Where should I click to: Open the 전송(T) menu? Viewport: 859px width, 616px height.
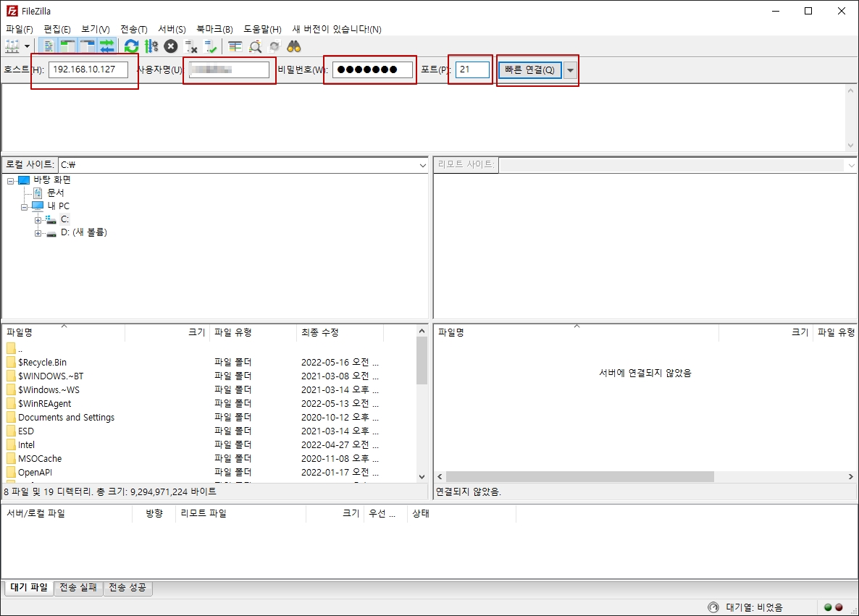pyautogui.click(x=134, y=29)
